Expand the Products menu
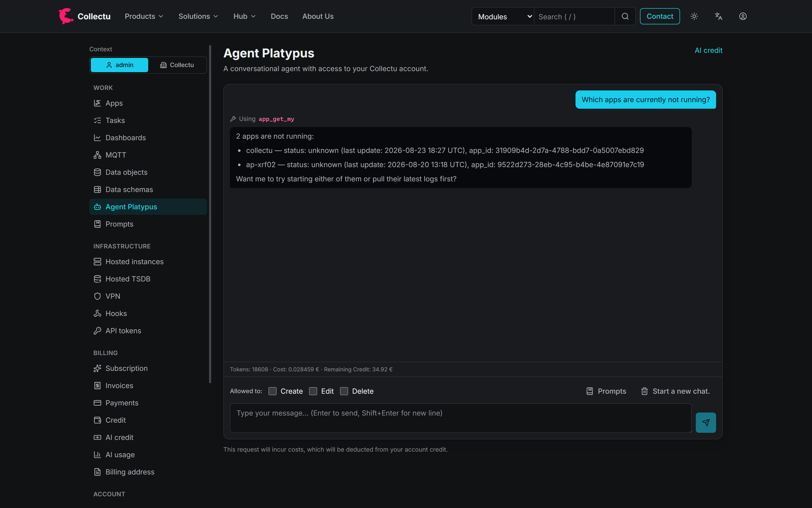Screen dimensions: 812x508 click(x=144, y=17)
